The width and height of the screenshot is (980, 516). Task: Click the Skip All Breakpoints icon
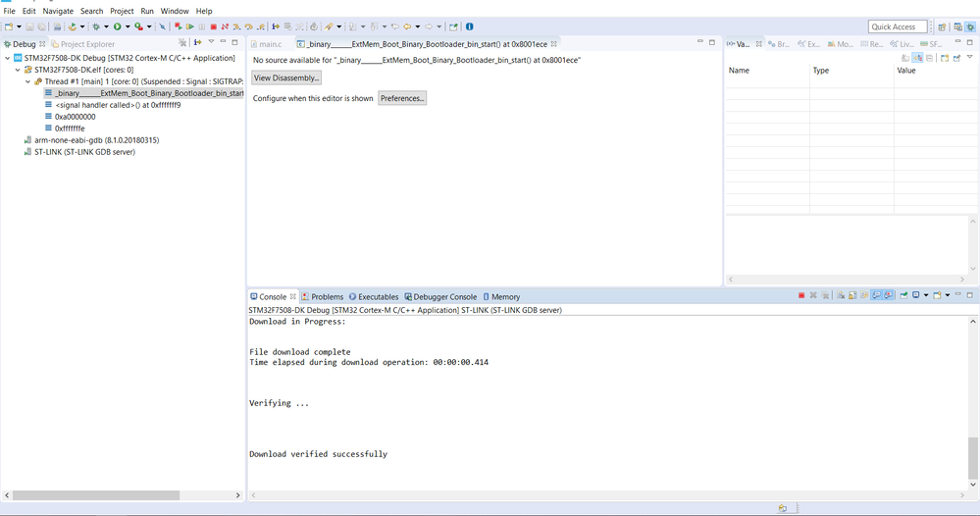162,26
